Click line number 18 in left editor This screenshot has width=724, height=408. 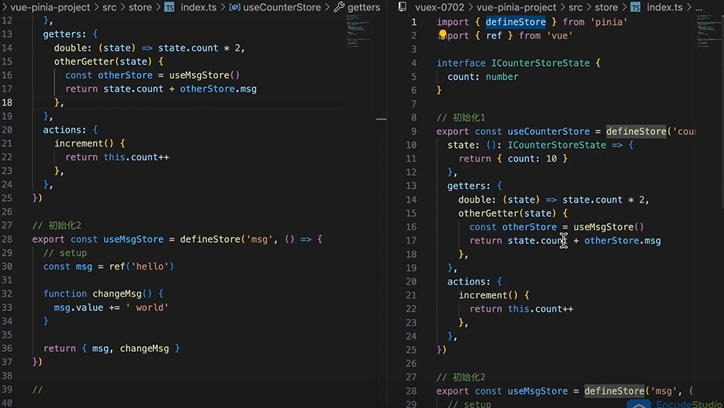[7, 102]
